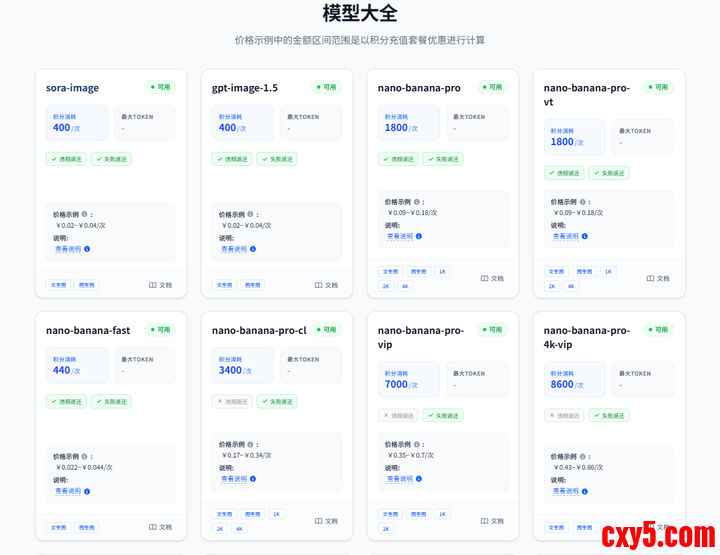Open the 文档 book icon in gpt-image-1.5 card
Screen dimensions: 720x555
click(x=319, y=285)
